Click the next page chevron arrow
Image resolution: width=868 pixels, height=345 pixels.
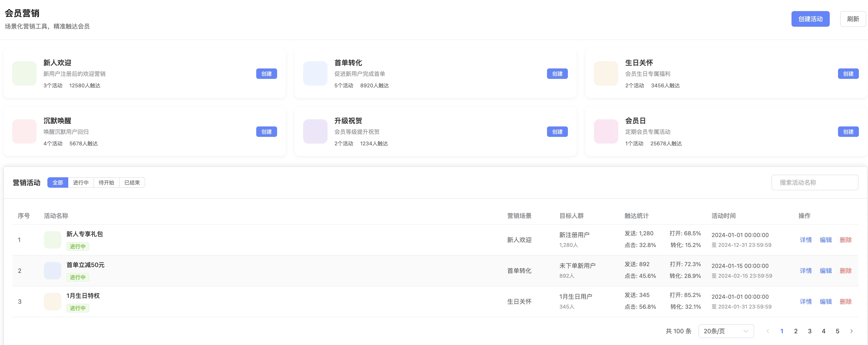(x=851, y=331)
